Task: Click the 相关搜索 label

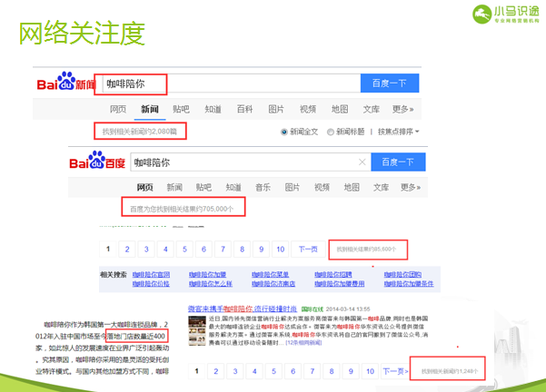Action: pos(114,274)
